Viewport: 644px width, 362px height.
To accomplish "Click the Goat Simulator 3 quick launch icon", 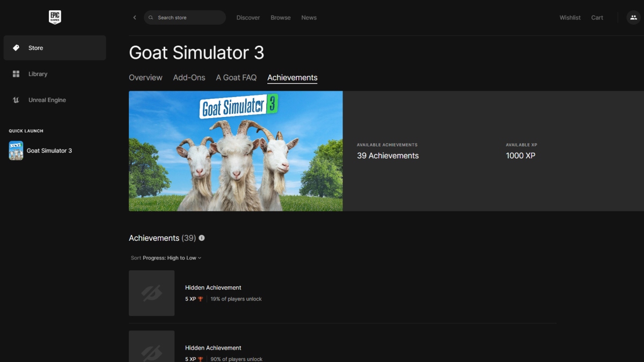I will [16, 151].
